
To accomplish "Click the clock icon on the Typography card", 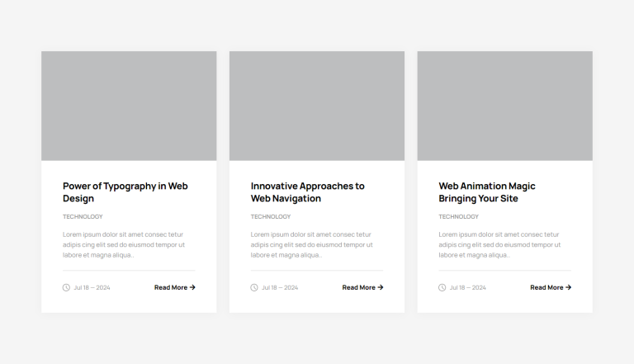I will [x=66, y=287].
